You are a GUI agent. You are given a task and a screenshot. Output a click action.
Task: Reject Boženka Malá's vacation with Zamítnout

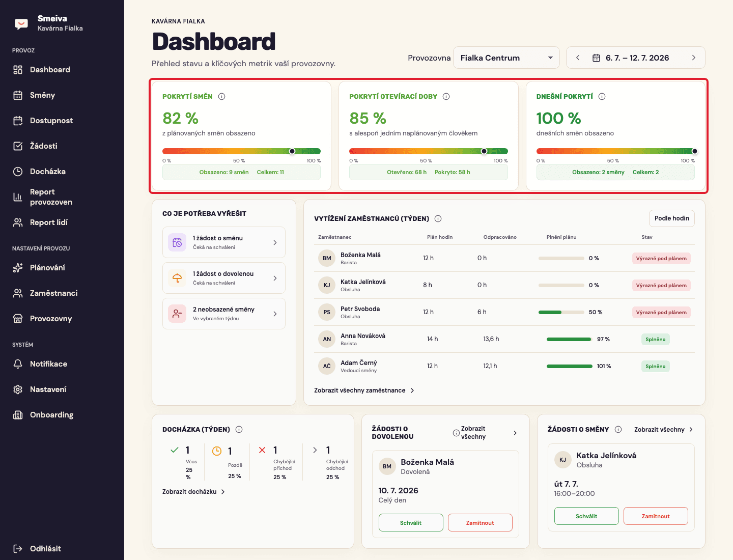click(x=480, y=523)
